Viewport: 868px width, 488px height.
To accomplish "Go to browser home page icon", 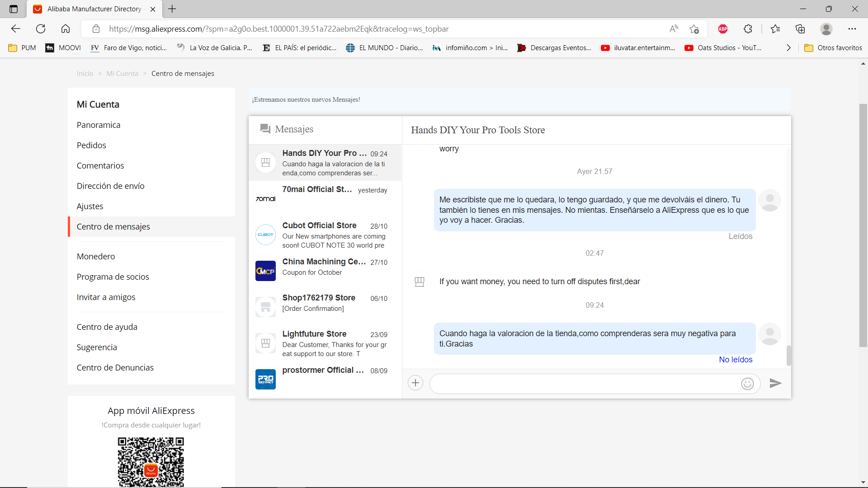I will (66, 29).
